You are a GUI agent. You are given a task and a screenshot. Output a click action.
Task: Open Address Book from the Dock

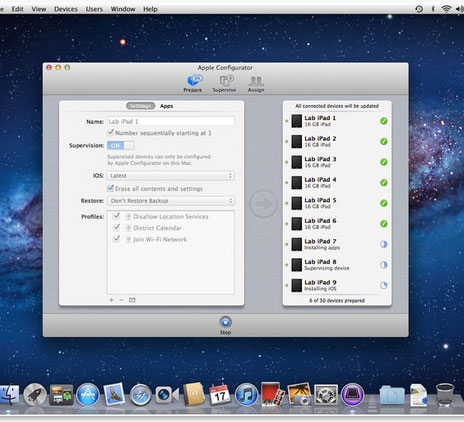coord(193,394)
